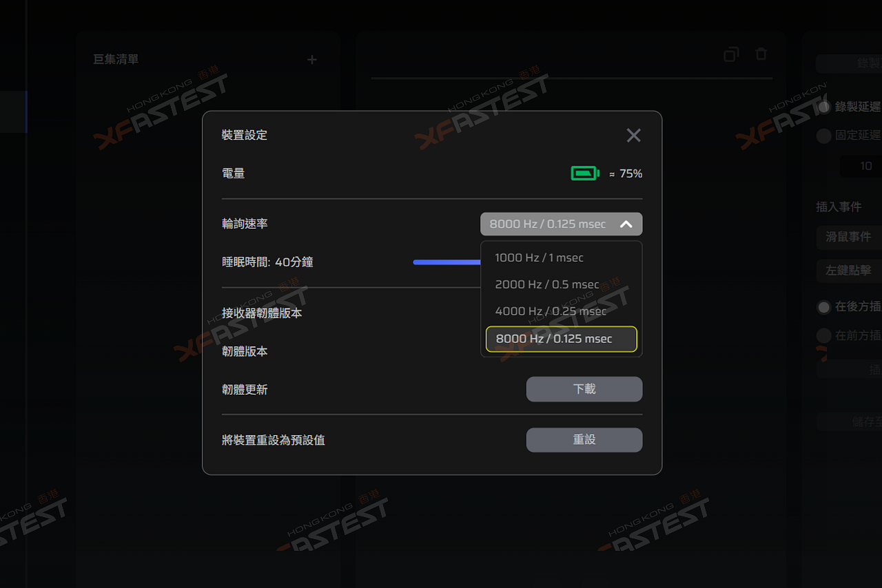Click the 下載 firmware download button

point(584,389)
